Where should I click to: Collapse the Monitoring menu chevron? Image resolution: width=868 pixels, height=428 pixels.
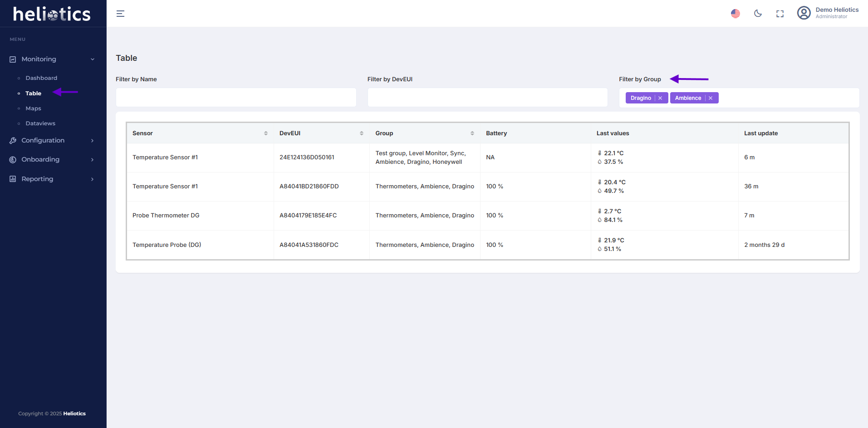pyautogui.click(x=93, y=59)
